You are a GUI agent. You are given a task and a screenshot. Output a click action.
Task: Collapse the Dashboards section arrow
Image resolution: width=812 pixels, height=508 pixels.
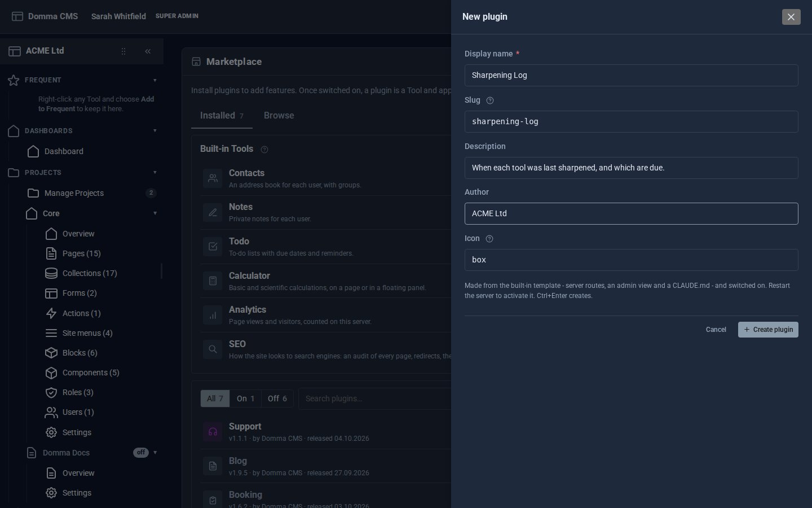click(155, 131)
